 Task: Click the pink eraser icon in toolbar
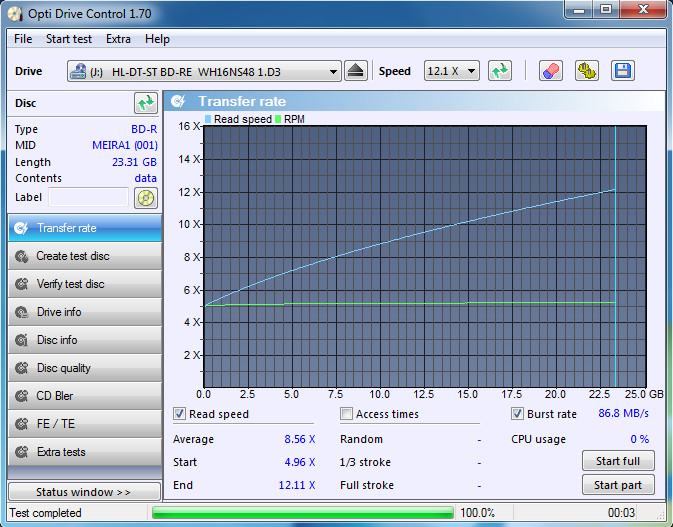pyautogui.click(x=551, y=71)
